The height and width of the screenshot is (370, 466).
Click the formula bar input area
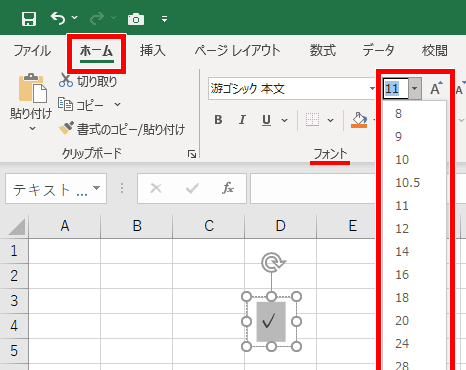(313, 188)
